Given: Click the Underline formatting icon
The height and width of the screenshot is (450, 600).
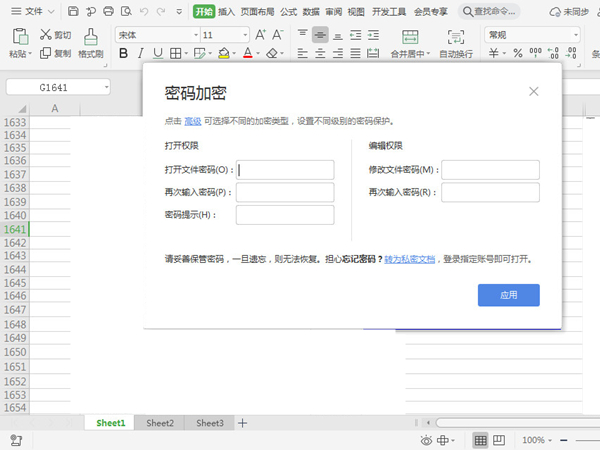Looking at the screenshot, I should 157,54.
